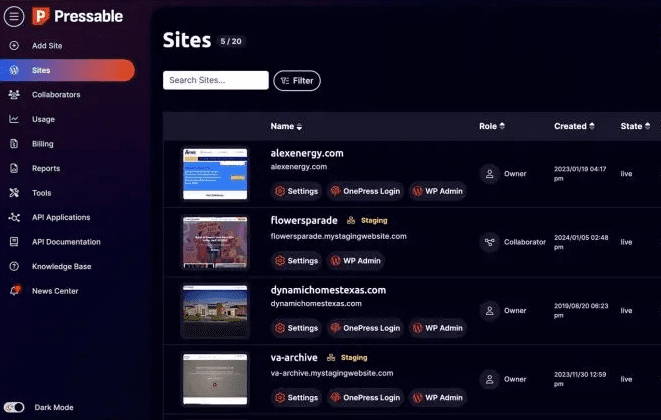Screen dimensions: 661x420
Task: Click the Collaborators people icon
Action: 14,94
